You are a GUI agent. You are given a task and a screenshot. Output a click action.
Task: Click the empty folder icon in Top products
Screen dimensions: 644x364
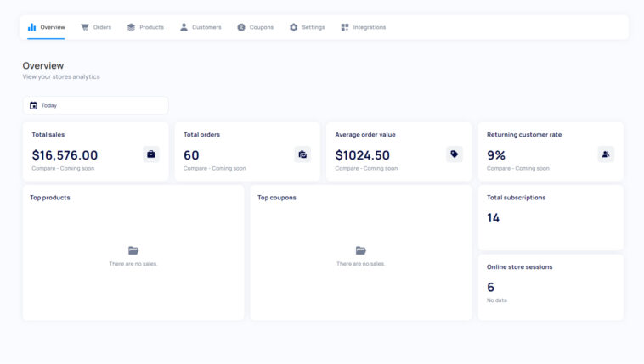133,250
